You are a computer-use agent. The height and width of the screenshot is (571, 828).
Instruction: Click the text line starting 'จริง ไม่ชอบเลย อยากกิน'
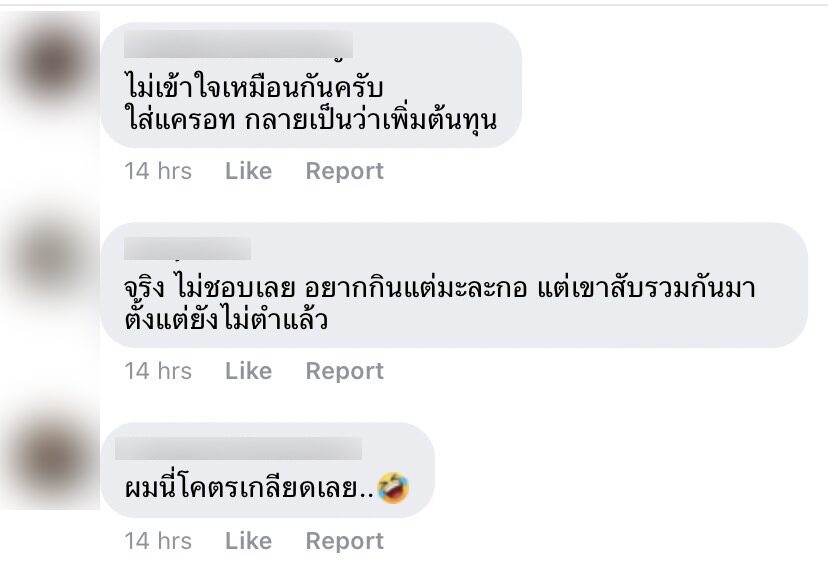click(434, 288)
